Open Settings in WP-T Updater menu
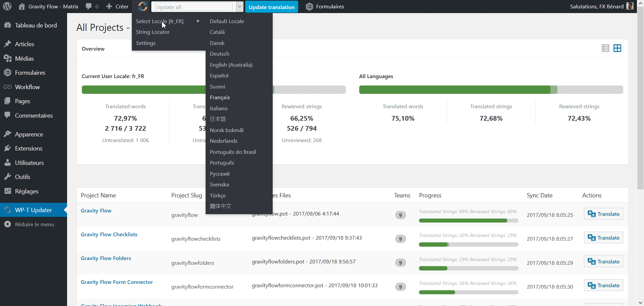This screenshot has height=306, width=644. pos(146,43)
